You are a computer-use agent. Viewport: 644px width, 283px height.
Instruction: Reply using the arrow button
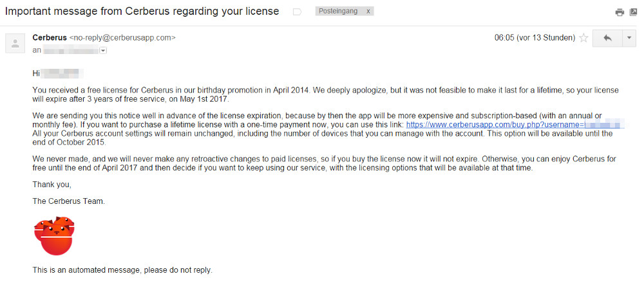click(x=607, y=38)
